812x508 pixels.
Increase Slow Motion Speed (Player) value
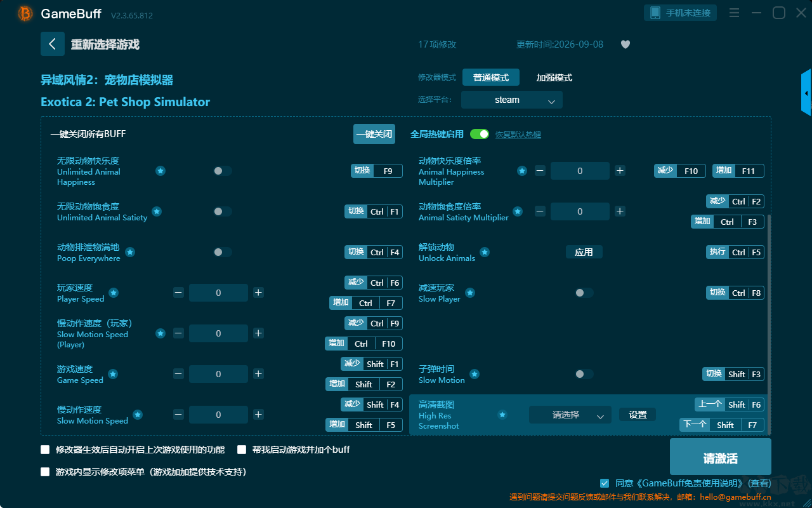pos(258,333)
